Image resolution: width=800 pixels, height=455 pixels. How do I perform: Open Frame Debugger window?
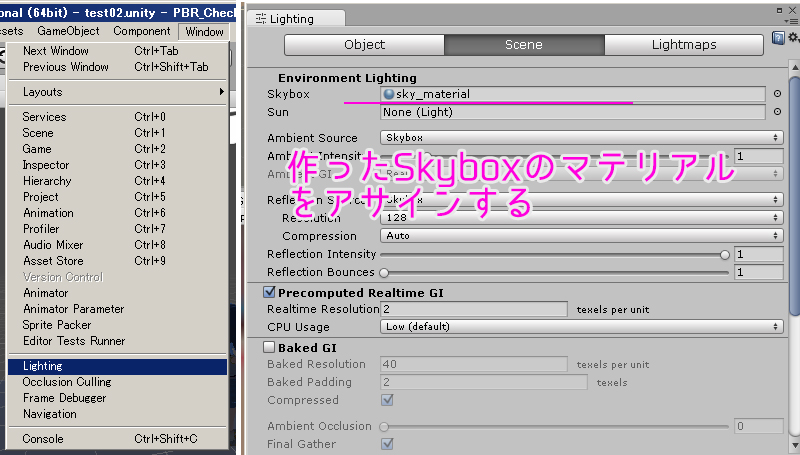tap(117, 398)
